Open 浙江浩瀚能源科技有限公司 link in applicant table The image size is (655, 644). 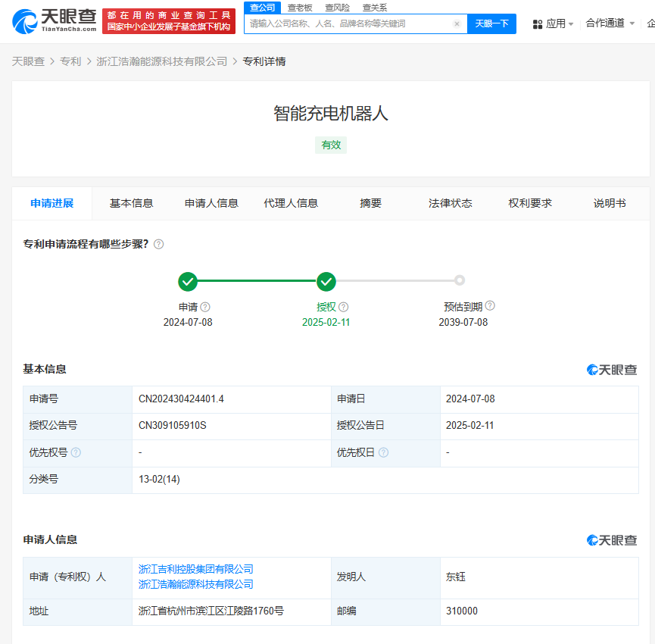(x=195, y=584)
